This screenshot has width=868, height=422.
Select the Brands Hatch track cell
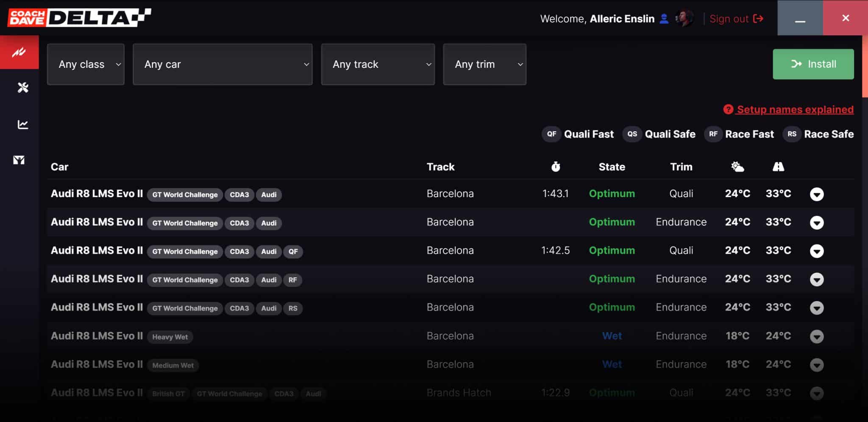tap(459, 393)
